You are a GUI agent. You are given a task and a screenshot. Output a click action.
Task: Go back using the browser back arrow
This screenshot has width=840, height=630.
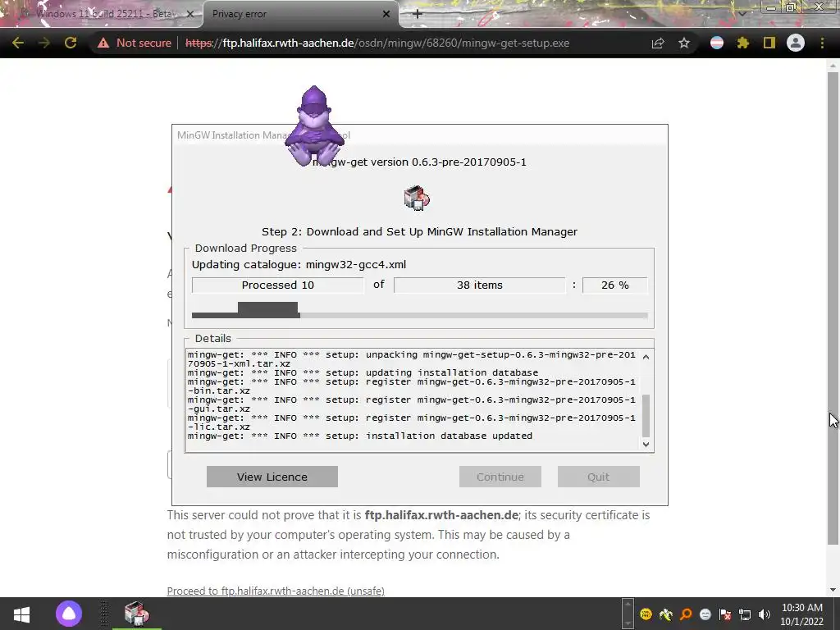coord(18,43)
